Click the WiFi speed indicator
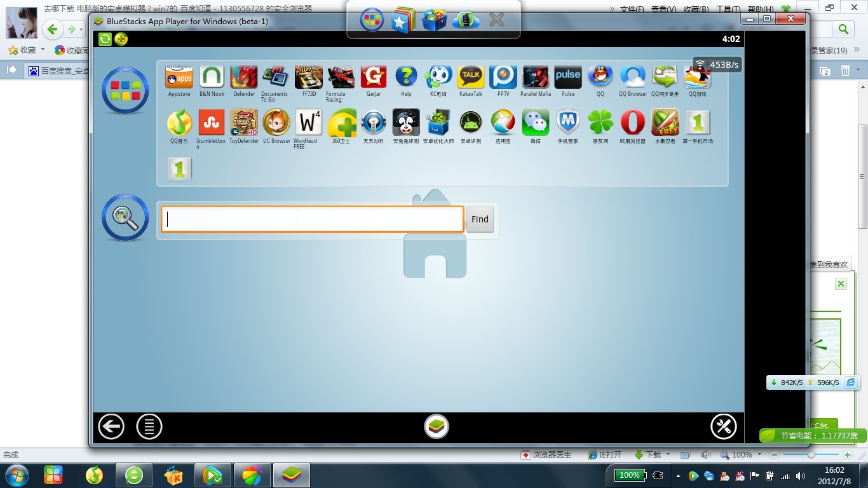The width and height of the screenshot is (868, 488). point(717,65)
